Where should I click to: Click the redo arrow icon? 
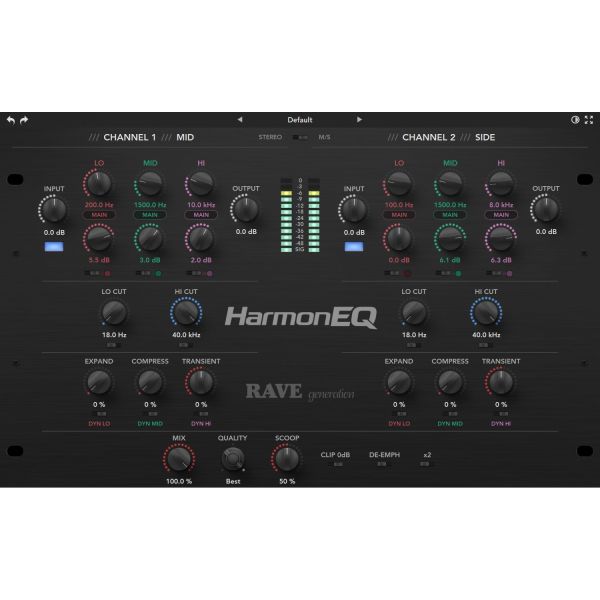pyautogui.click(x=24, y=121)
